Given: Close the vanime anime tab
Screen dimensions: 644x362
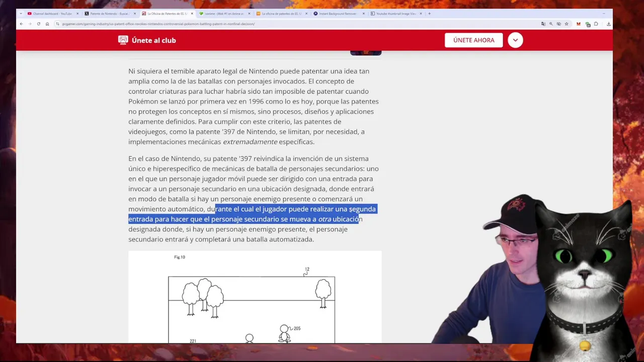Looking at the screenshot, I should point(249,14).
